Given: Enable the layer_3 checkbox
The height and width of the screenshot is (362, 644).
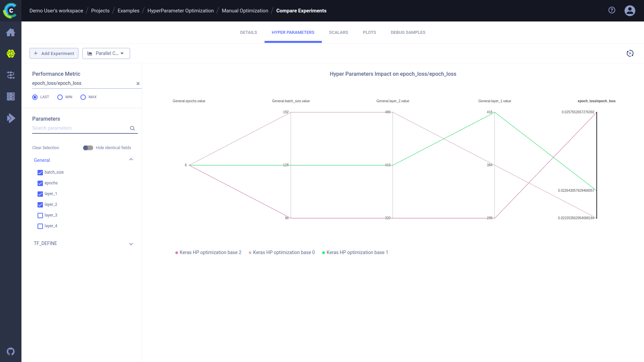Looking at the screenshot, I should pyautogui.click(x=40, y=216).
